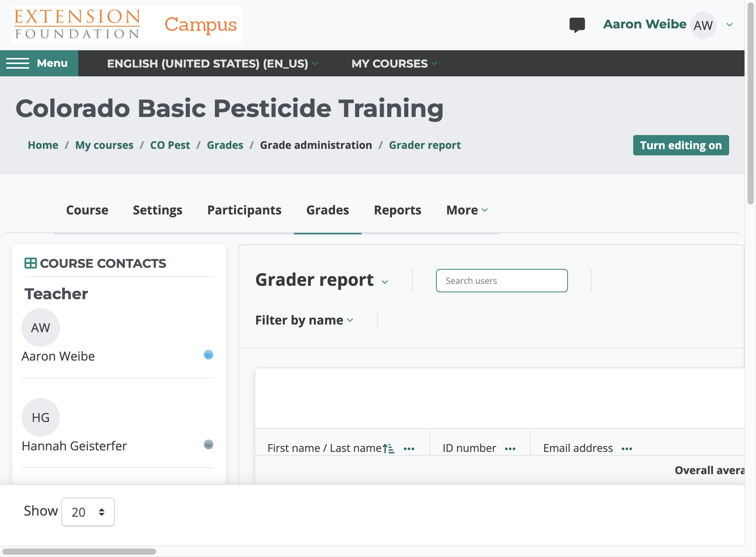Click Aaron Weibe's AW avatar in contacts
756x557 pixels.
pos(41,328)
